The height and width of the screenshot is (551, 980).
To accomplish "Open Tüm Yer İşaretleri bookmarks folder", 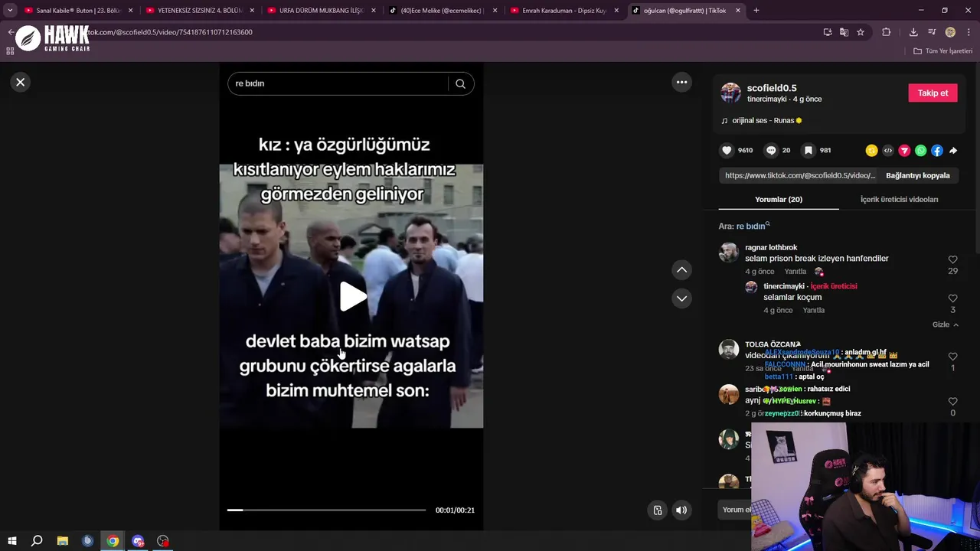I will (943, 51).
